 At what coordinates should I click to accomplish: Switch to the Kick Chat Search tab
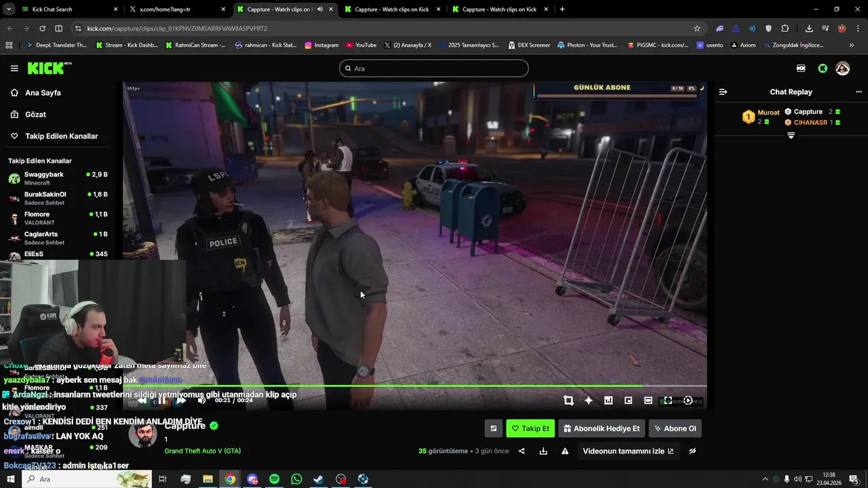(x=69, y=9)
